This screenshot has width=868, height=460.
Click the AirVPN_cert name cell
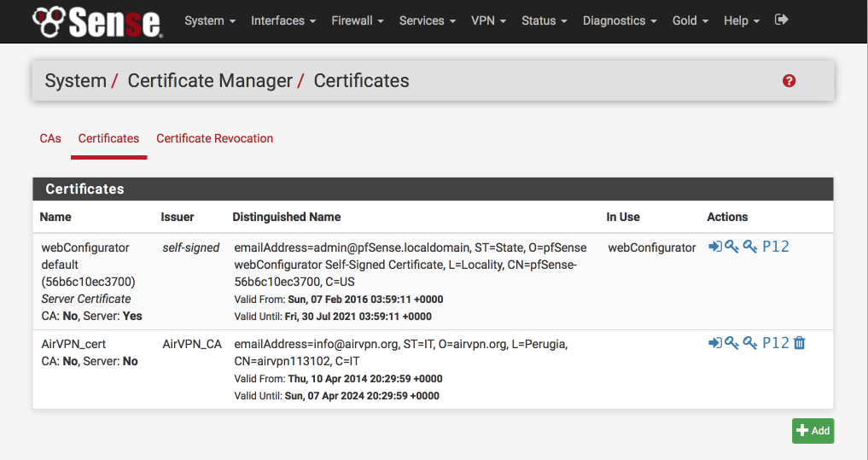[x=73, y=344]
